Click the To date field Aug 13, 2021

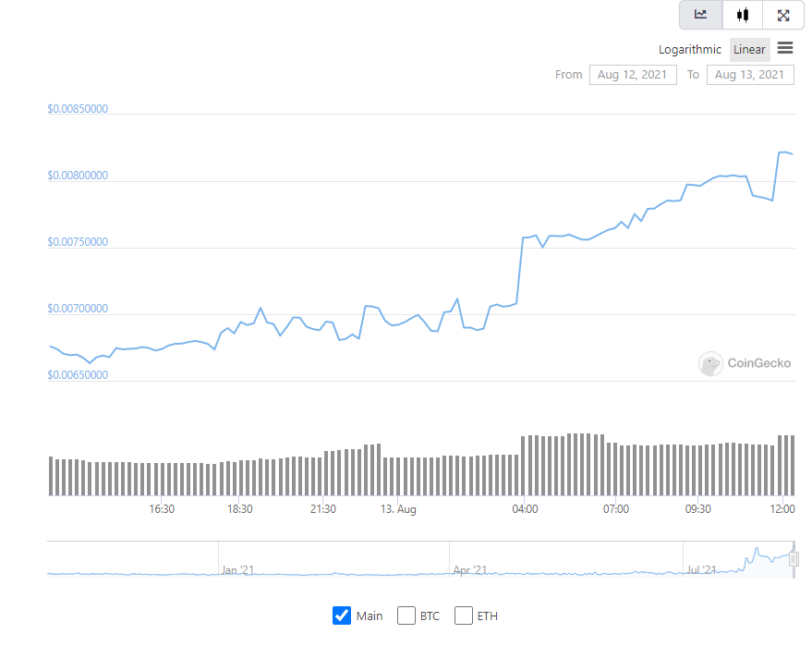(750, 75)
